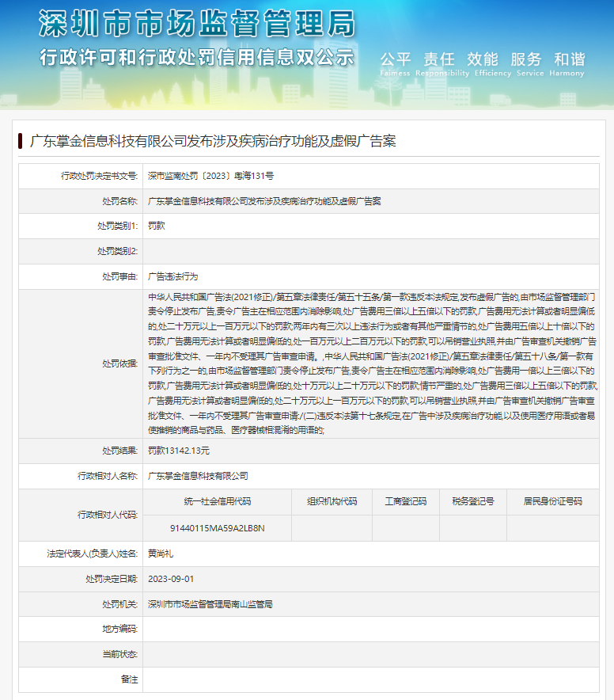Click the label 备注
The width and height of the screenshot is (614, 700).
[130, 679]
